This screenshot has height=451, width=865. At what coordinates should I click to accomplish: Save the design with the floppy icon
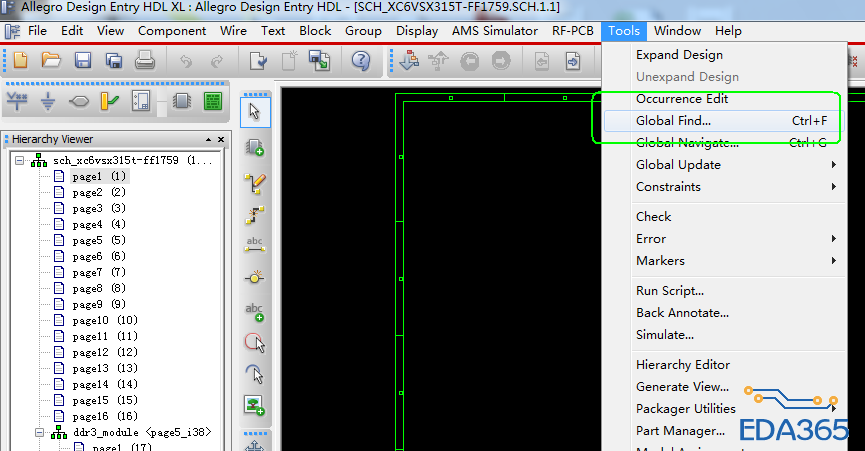[x=83, y=60]
